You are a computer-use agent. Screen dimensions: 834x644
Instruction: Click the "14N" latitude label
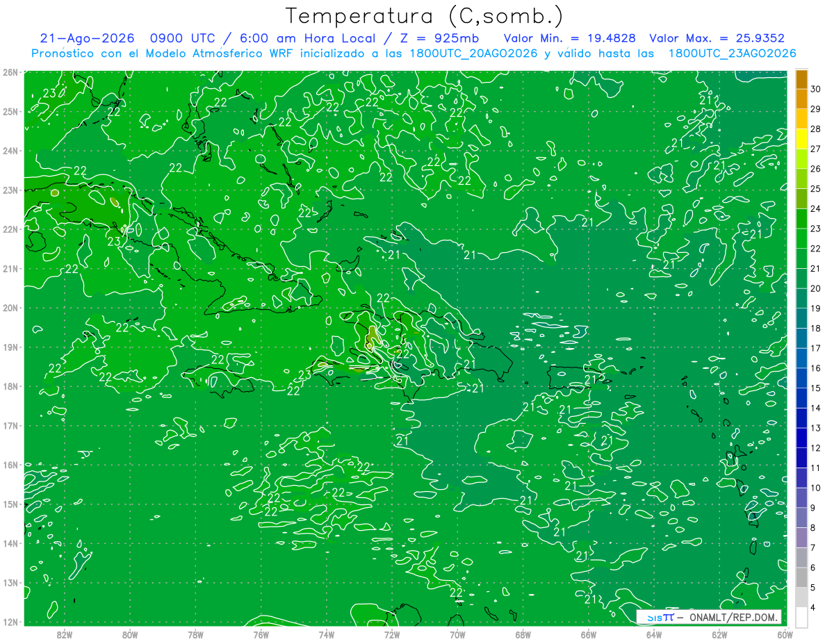coord(10,543)
